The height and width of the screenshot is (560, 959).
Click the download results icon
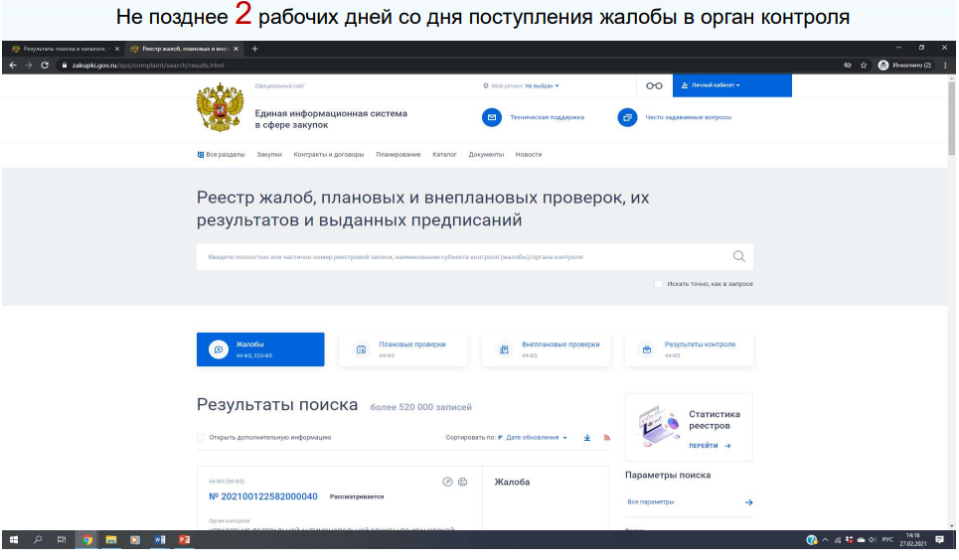pyautogui.click(x=587, y=438)
